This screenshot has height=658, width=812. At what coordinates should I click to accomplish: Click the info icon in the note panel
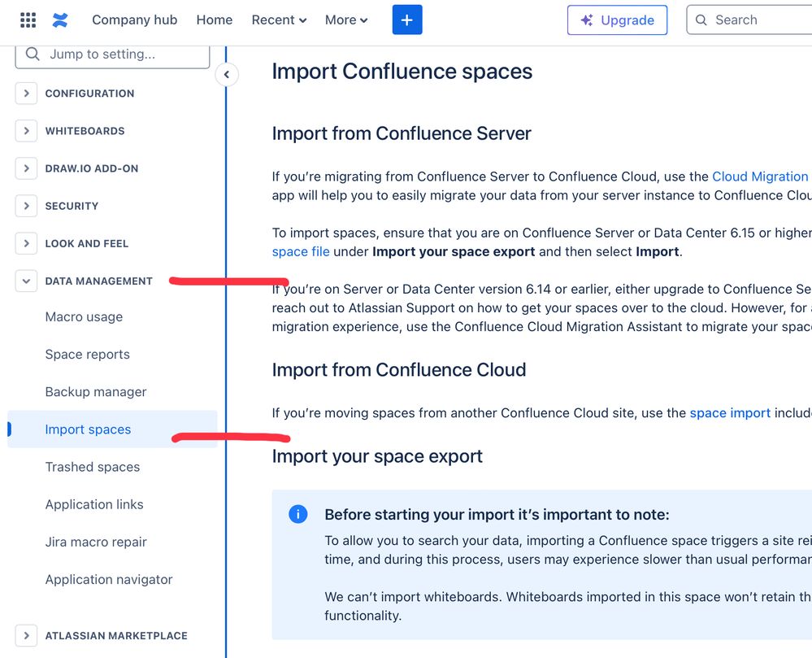tap(297, 514)
